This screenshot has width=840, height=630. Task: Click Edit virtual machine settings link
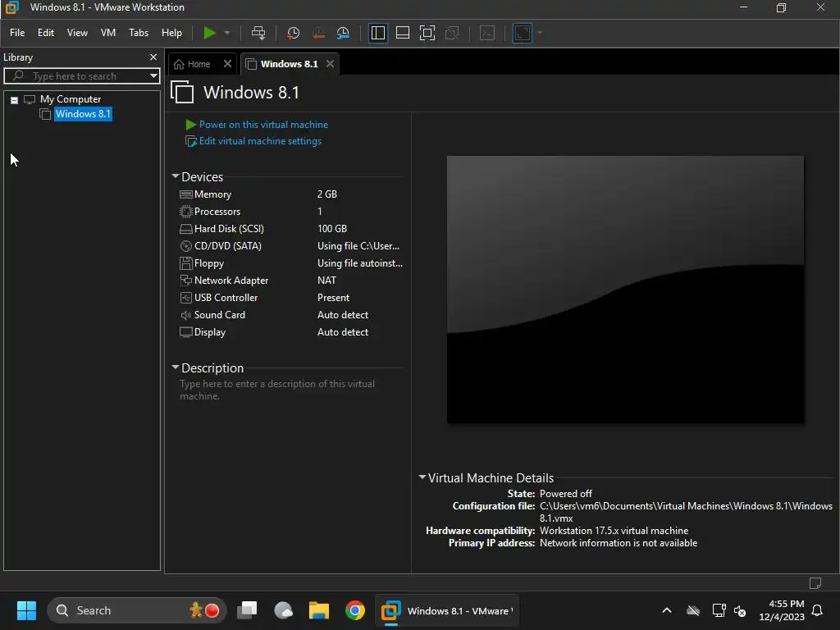[x=260, y=141]
